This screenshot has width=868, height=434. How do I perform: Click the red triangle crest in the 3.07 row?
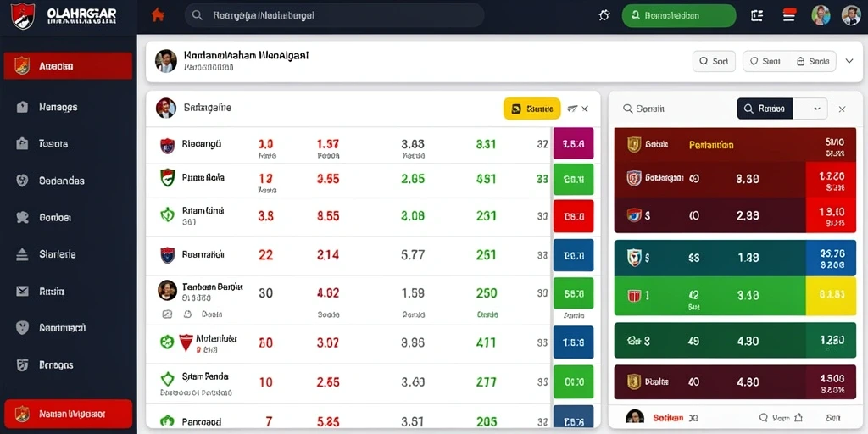[186, 342]
